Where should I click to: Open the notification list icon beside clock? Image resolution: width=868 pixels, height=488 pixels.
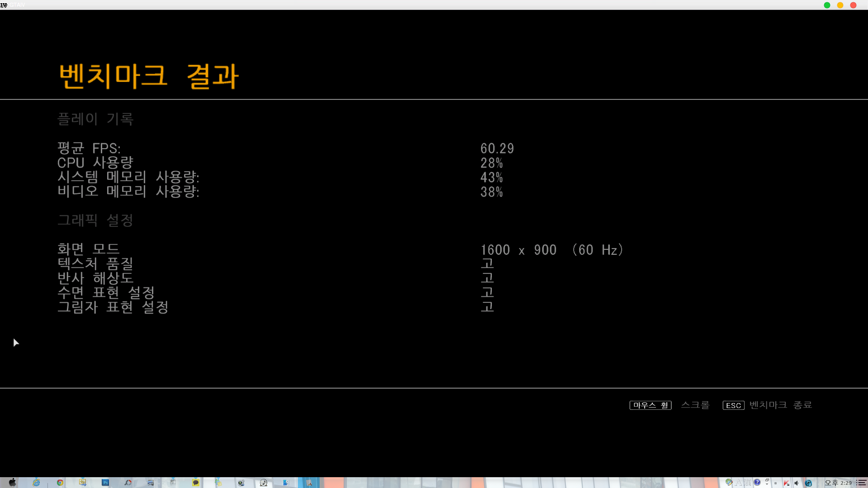(861, 483)
